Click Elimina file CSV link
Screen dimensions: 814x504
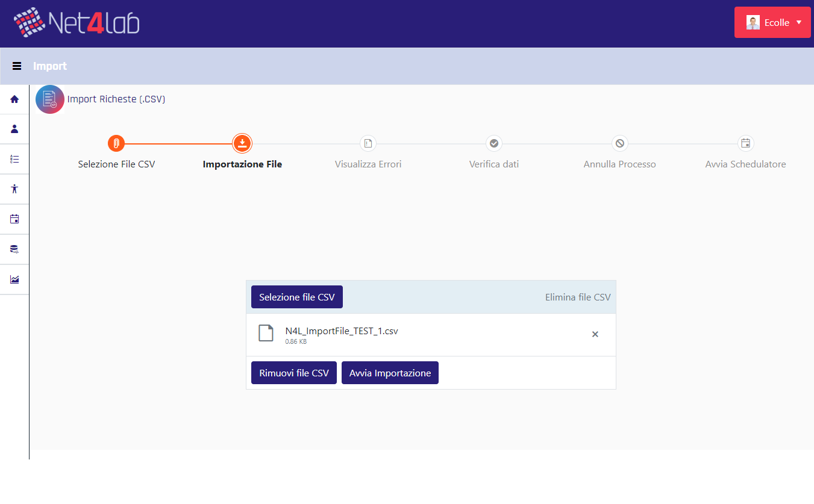578,297
